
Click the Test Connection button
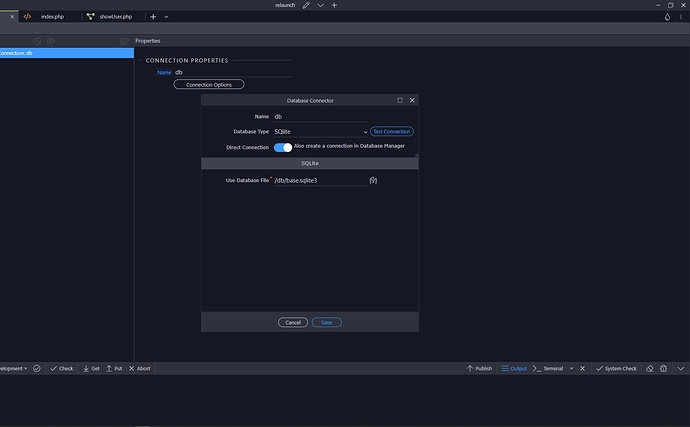coord(392,132)
